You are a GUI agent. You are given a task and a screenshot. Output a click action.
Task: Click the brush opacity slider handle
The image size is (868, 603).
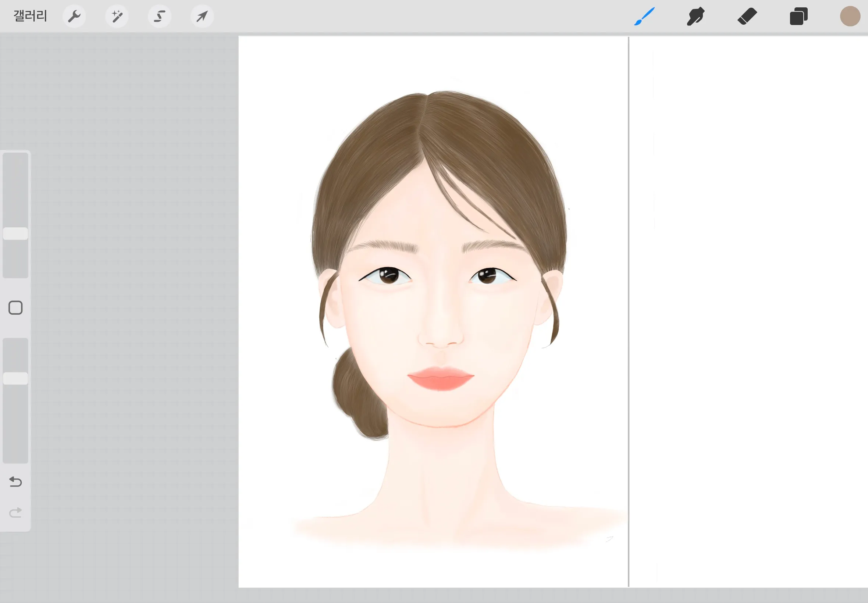15,378
